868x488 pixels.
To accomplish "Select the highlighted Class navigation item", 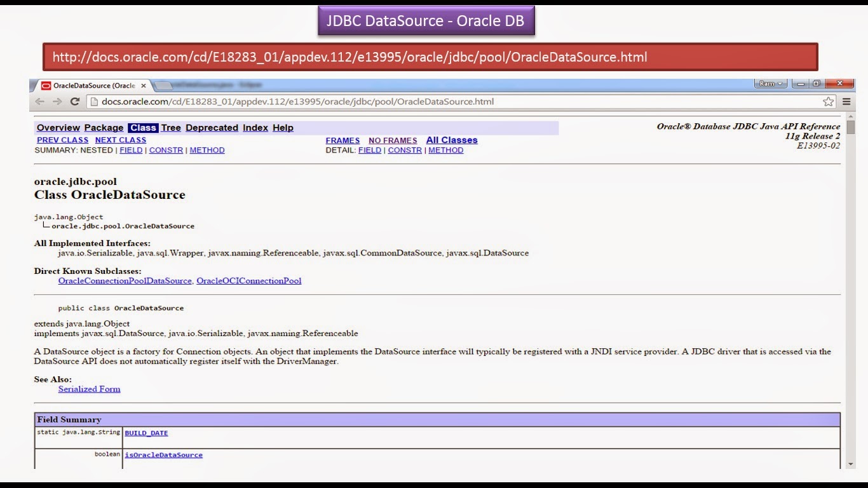I will [x=143, y=128].
